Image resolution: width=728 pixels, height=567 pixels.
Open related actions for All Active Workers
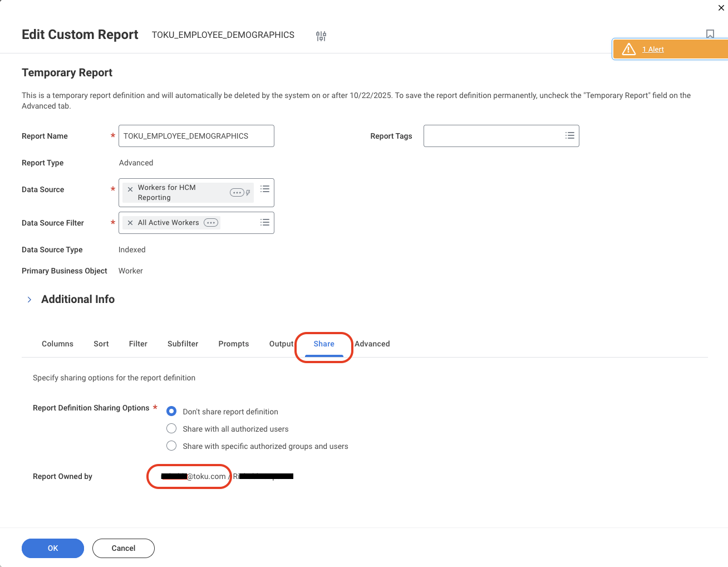211,223
